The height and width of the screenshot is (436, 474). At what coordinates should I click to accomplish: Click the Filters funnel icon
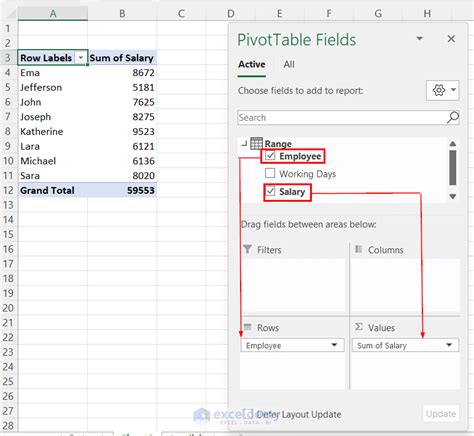247,249
